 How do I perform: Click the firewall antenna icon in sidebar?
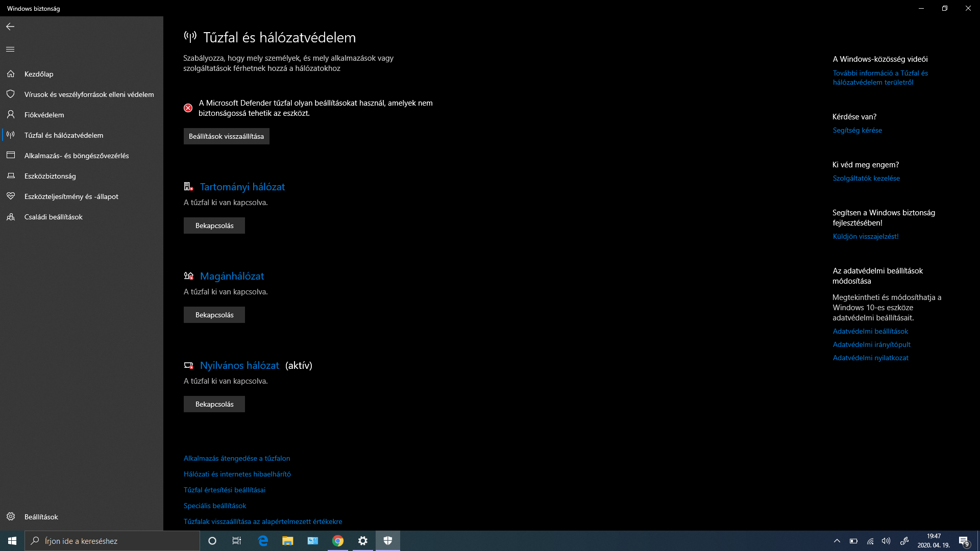click(x=11, y=135)
